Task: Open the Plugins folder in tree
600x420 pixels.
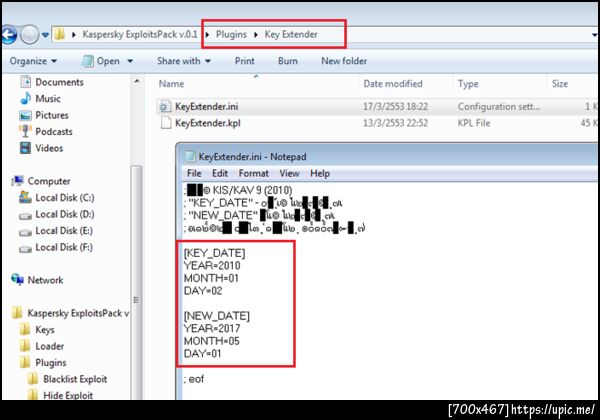Action: click(x=51, y=363)
